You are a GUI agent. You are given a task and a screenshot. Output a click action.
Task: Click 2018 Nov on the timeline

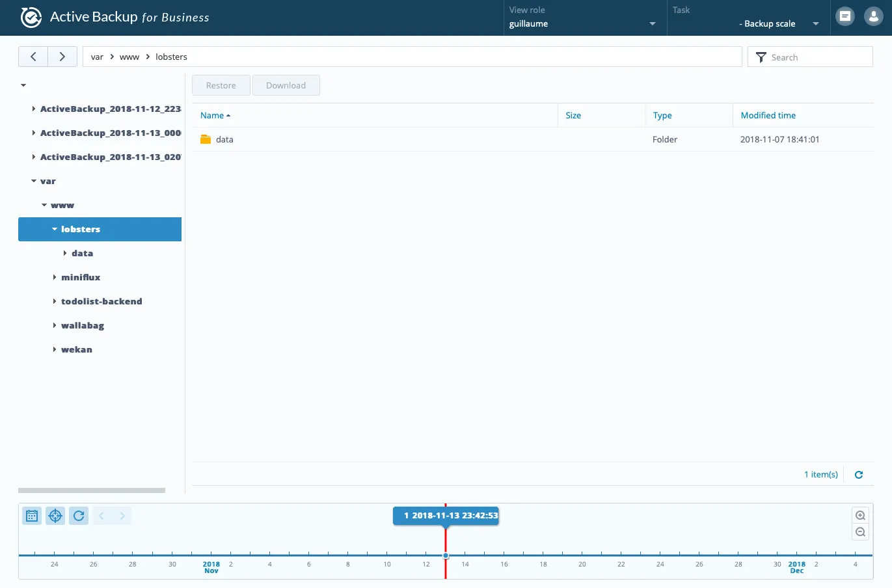point(211,567)
